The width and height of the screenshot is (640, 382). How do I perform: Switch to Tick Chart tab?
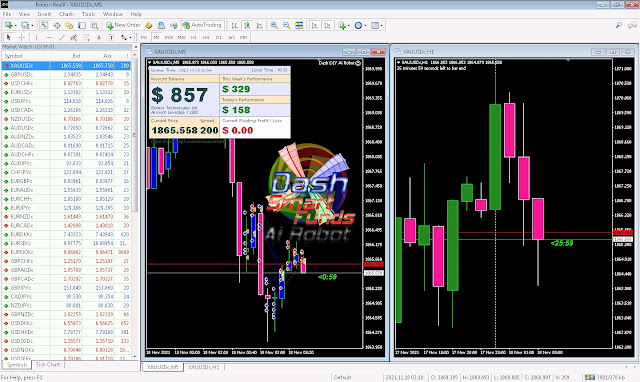pos(48,365)
